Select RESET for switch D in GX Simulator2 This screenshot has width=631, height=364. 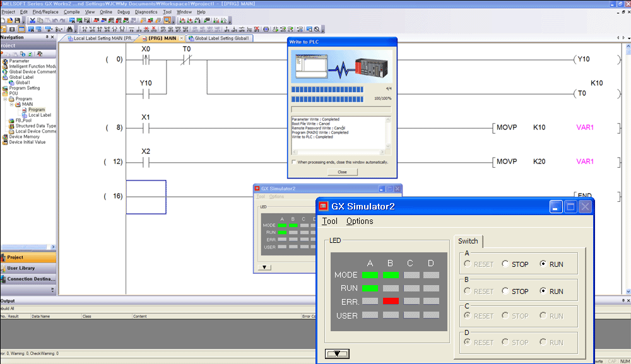[x=467, y=342]
